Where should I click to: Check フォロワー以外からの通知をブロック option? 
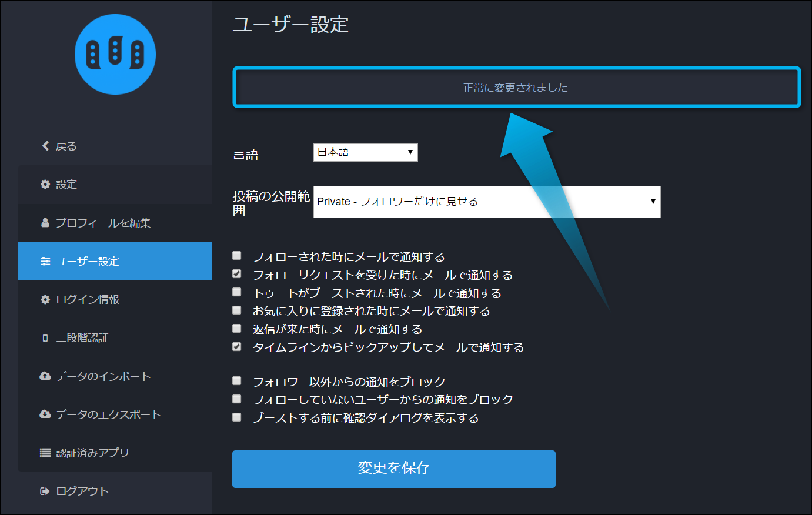[x=237, y=381]
